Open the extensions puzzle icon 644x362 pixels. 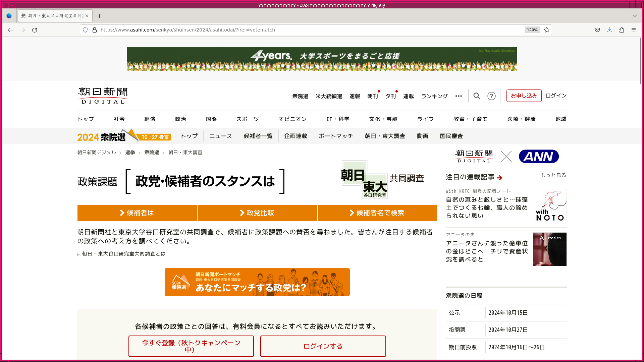click(x=622, y=30)
